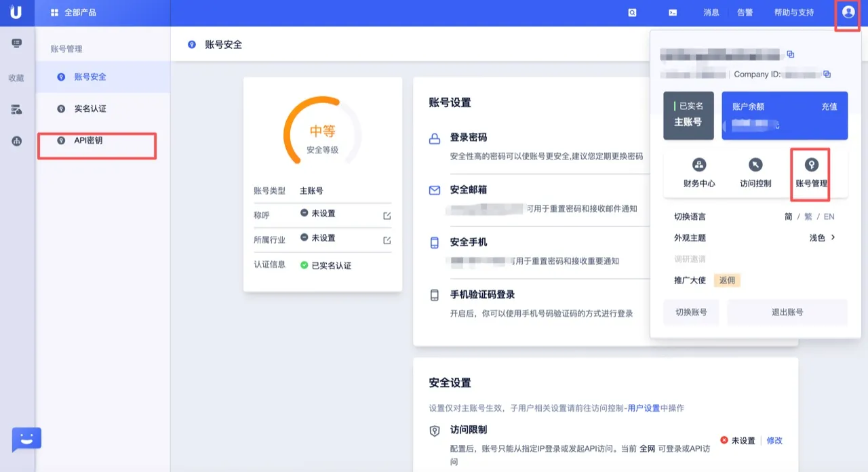Edit the 所属行业 industry field icon
The image size is (868, 472).
[387, 240]
